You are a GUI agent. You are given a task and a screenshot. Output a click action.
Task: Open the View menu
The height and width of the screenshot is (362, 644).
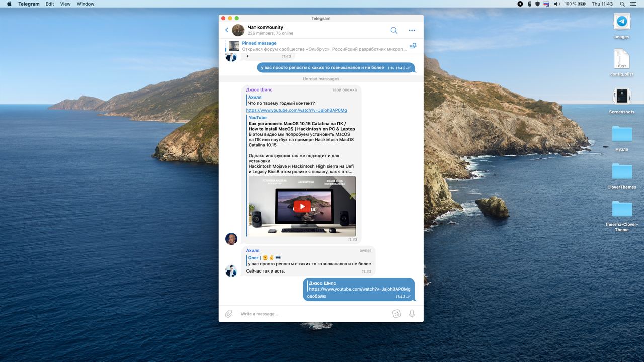65,4
